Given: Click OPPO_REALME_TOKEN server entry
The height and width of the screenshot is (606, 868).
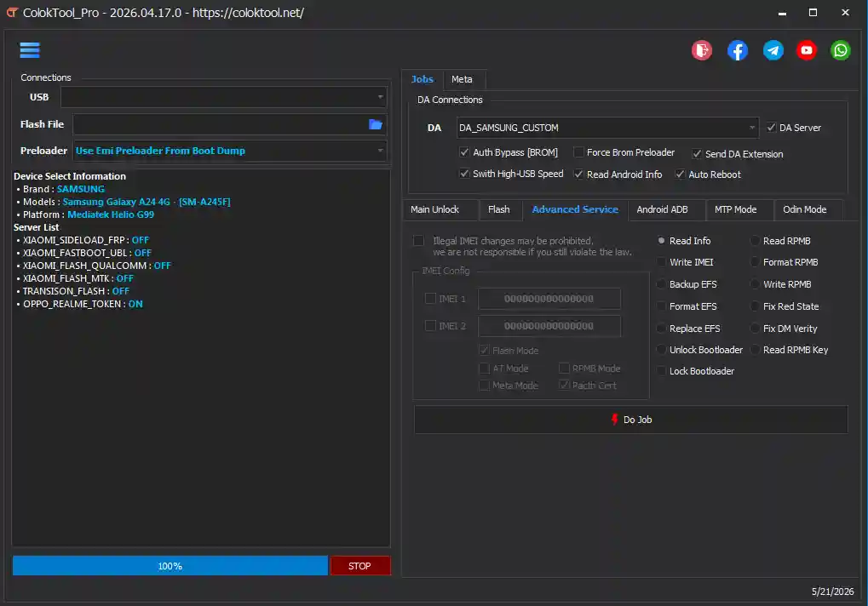Looking at the screenshot, I should 83,304.
